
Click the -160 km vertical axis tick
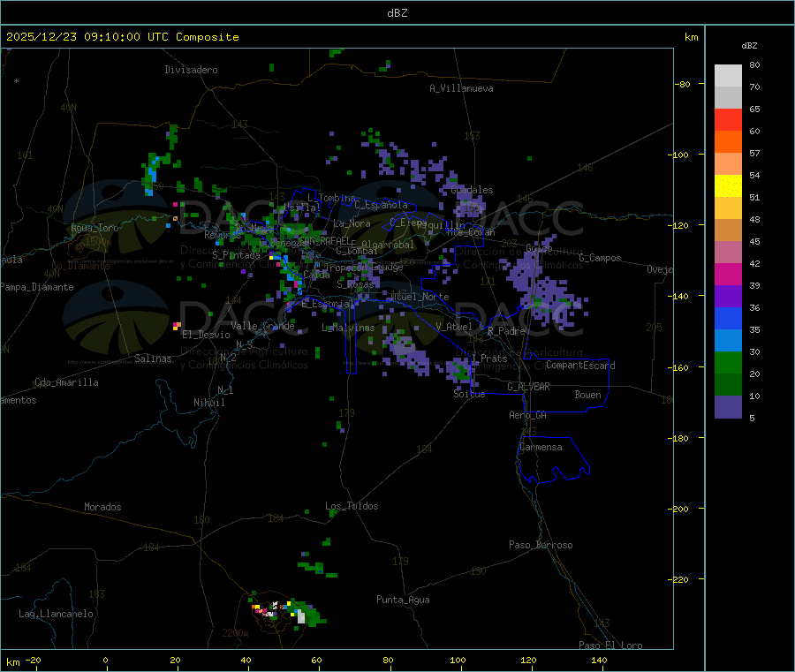point(680,367)
